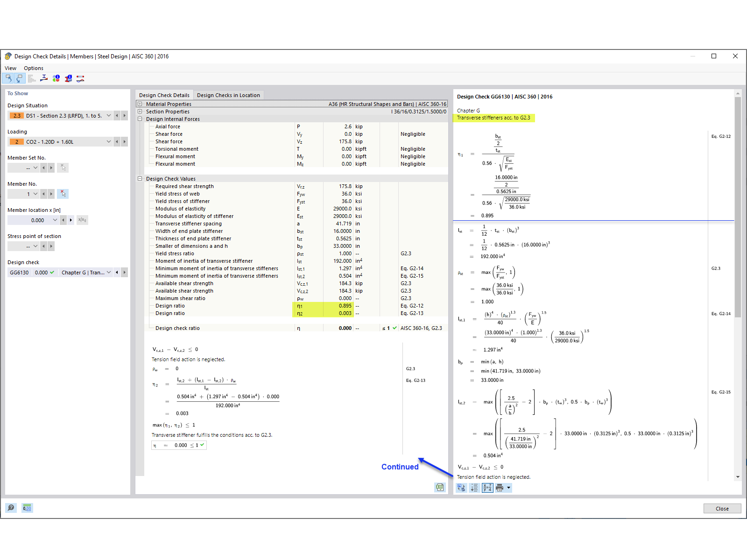
Task: Click the leftmost icon in formula panel toolbar
Action: pos(461,488)
